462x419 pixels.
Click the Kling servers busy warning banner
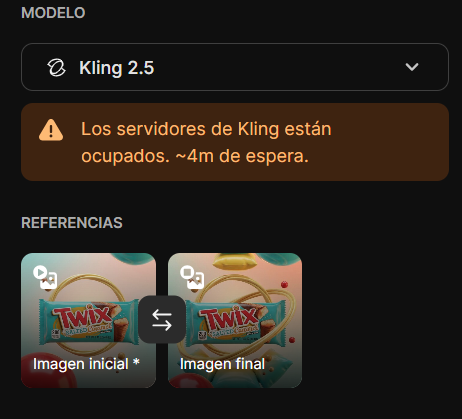click(235, 142)
